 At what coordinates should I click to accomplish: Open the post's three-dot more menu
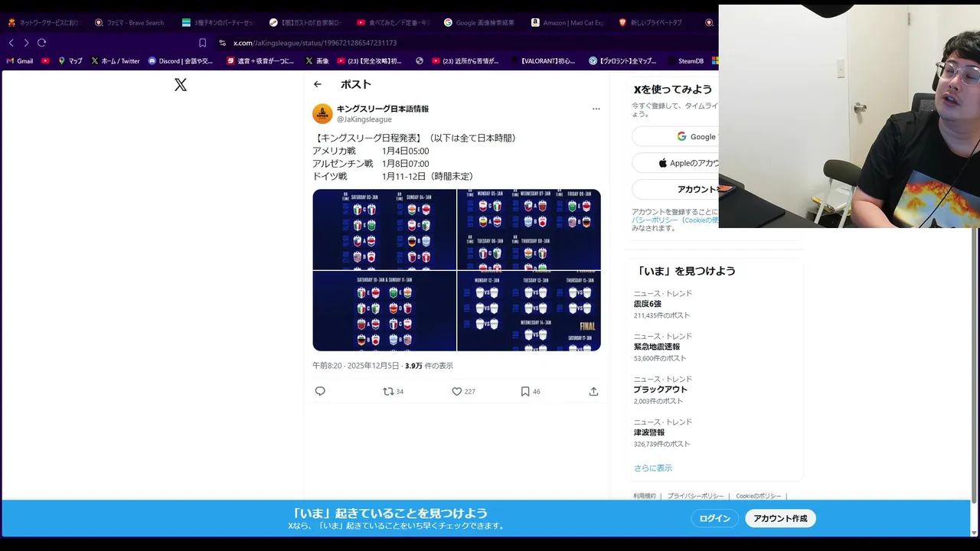596,109
